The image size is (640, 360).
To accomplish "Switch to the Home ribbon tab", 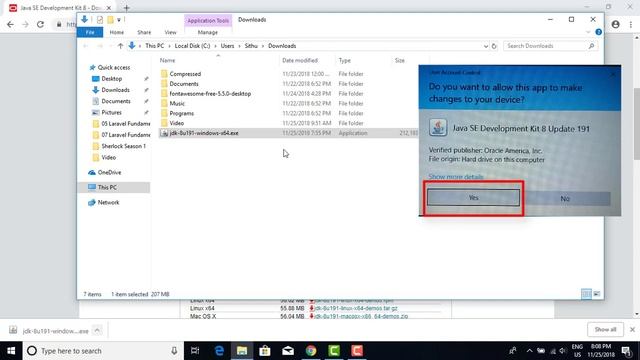I will coord(116,32).
